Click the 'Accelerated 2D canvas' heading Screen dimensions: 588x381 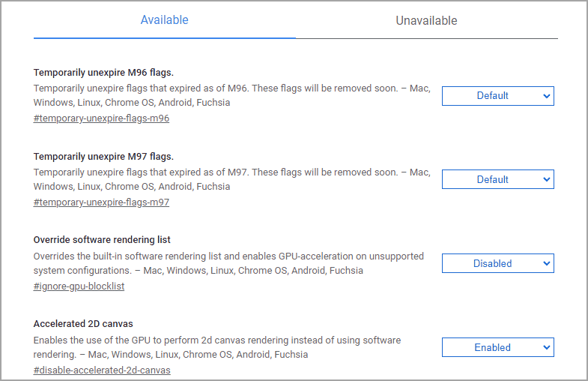(83, 324)
